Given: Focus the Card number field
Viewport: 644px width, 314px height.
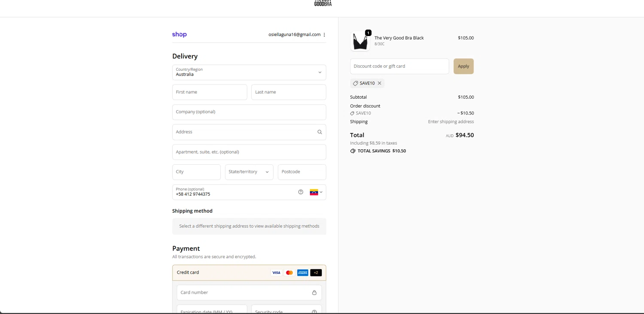Looking at the screenshot, I should 249,293.
